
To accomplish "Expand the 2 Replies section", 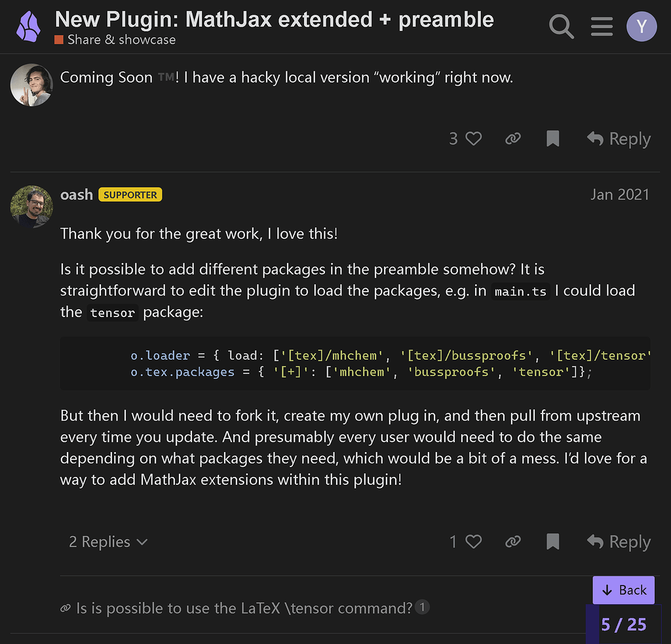I will pos(108,542).
